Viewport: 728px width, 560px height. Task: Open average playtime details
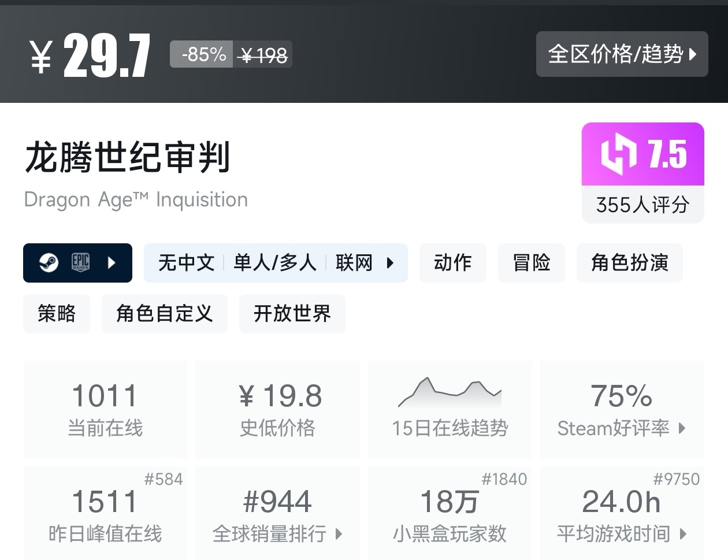pyautogui.click(x=622, y=514)
